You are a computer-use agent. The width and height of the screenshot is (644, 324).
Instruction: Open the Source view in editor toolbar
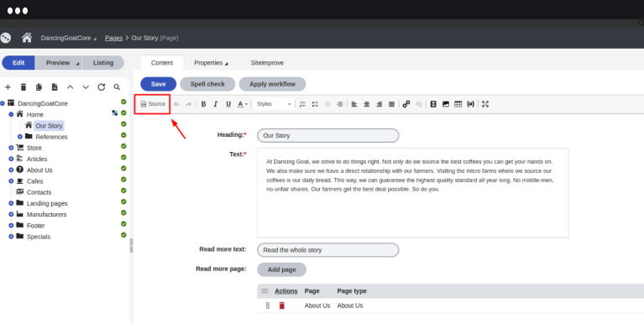[x=153, y=104]
